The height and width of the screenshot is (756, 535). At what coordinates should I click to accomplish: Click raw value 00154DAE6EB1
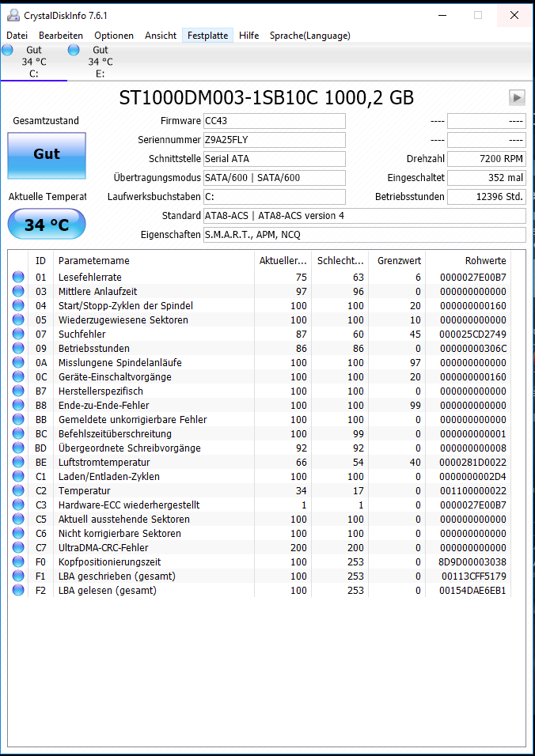click(x=472, y=590)
